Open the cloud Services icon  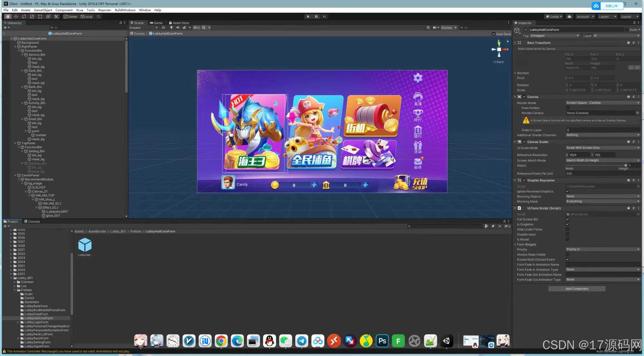click(x=569, y=17)
